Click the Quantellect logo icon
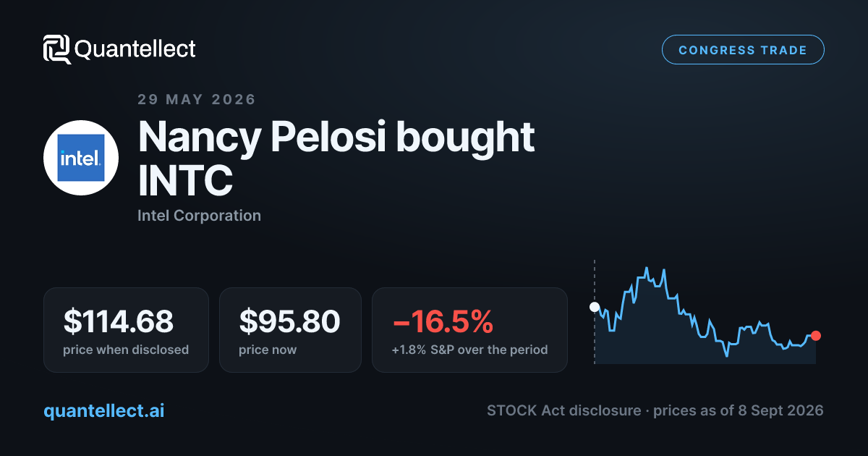Viewport: 868px width, 456px height. 57,49
